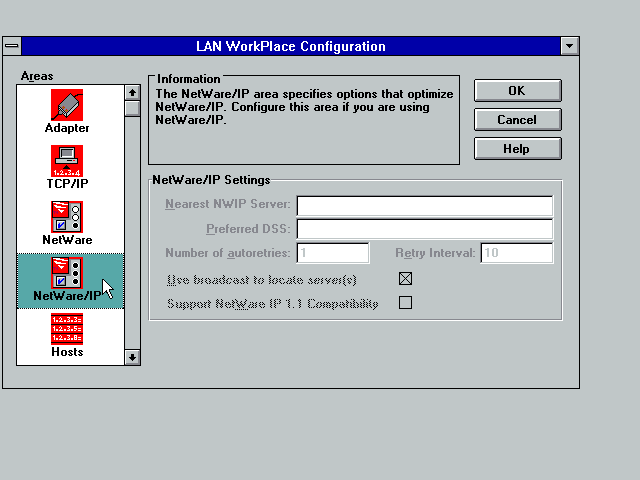Click the Preferred DSS label

(x=248, y=229)
